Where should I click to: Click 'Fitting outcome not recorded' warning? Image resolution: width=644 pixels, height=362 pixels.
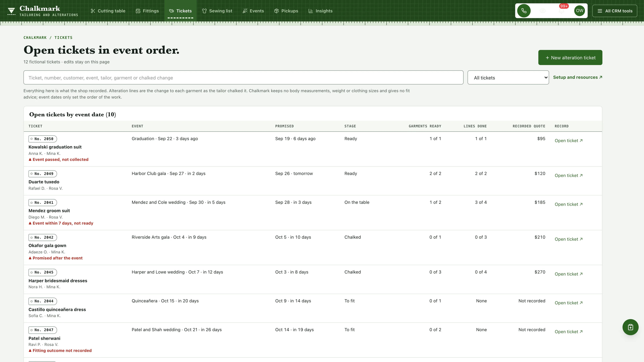(x=60, y=350)
